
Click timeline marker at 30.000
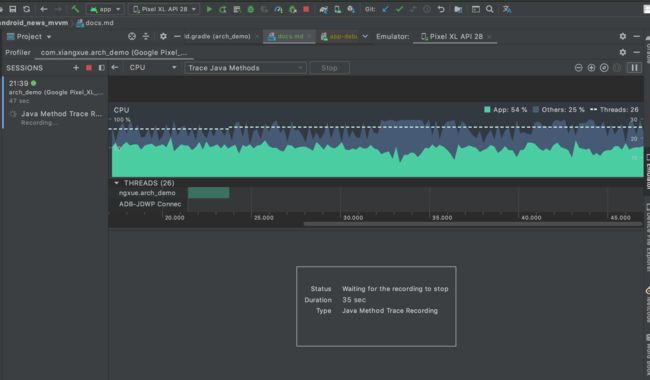coord(353,218)
